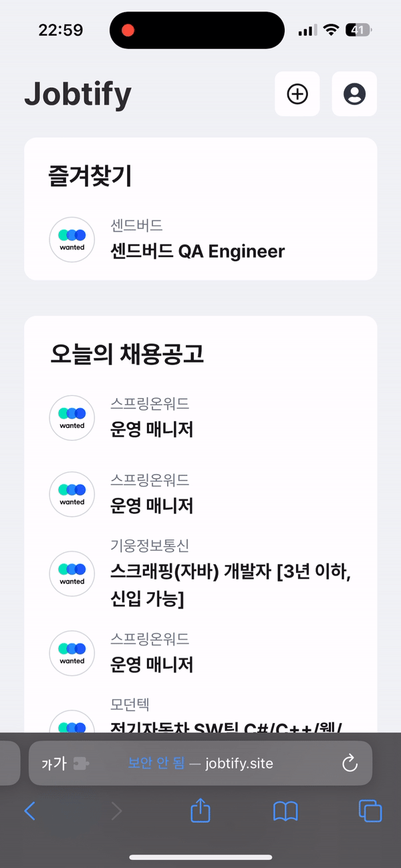Tap the Wanted icon beside 스프링온워드 first listing

pos(72,417)
